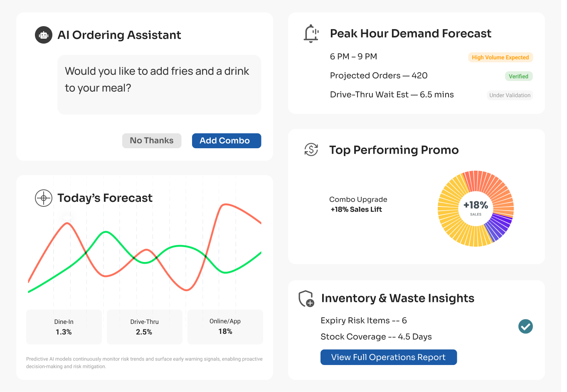Click the crosshair icon next to Today's Forecast
The image size is (567, 392).
tap(44, 198)
